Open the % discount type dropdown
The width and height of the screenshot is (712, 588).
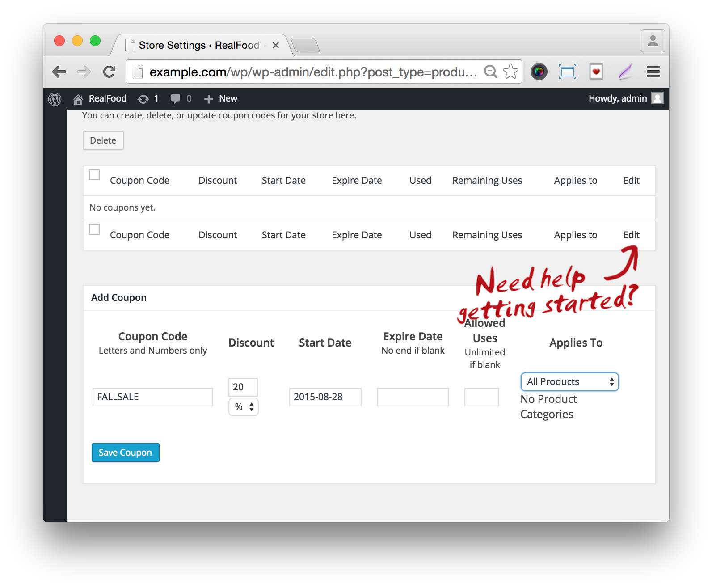[x=244, y=407]
